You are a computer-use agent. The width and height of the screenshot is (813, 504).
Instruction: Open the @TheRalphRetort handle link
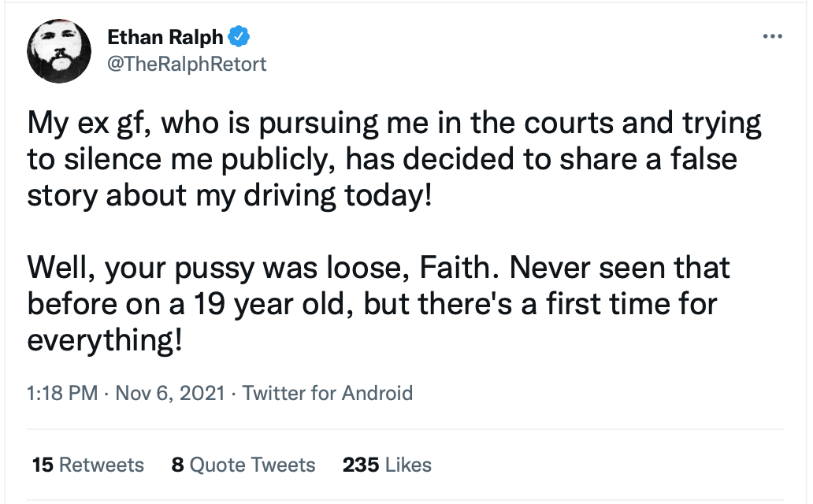tap(187, 64)
